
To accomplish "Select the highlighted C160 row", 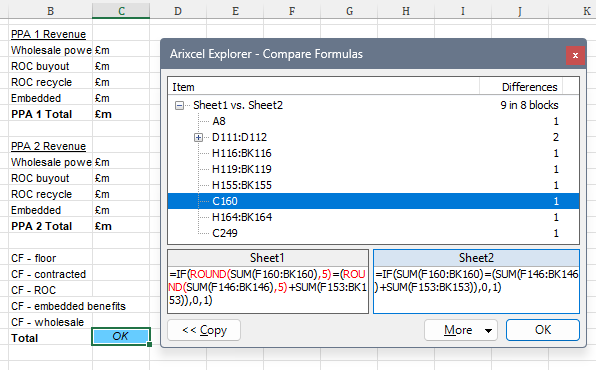I will pos(373,201).
